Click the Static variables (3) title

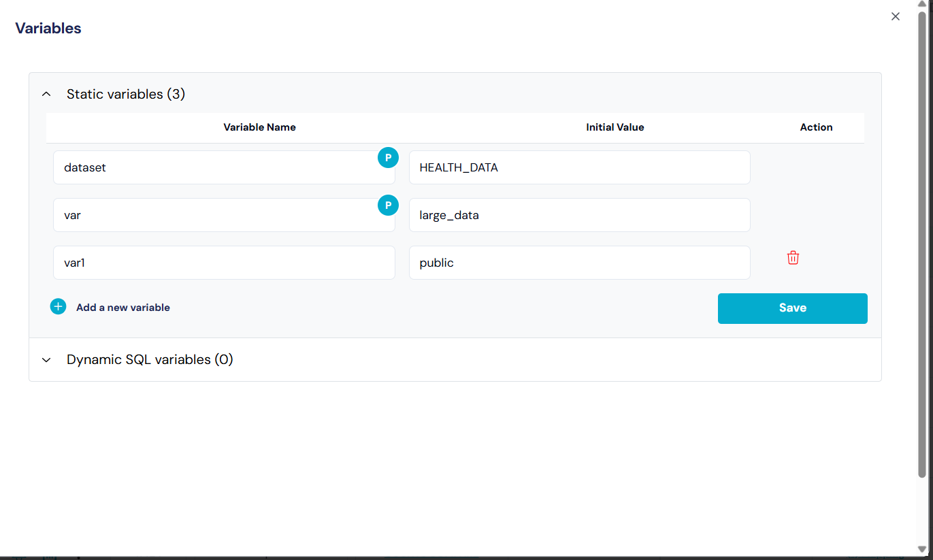[126, 95]
